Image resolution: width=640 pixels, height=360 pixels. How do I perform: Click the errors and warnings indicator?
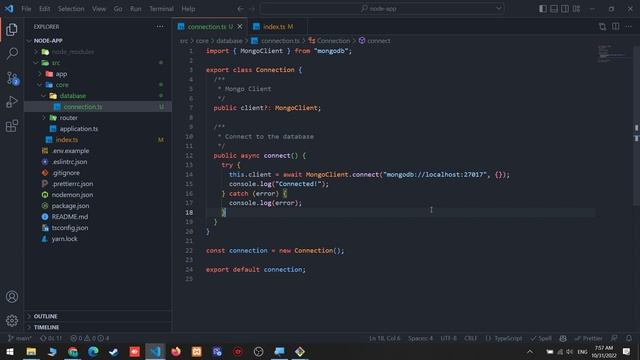90,338
